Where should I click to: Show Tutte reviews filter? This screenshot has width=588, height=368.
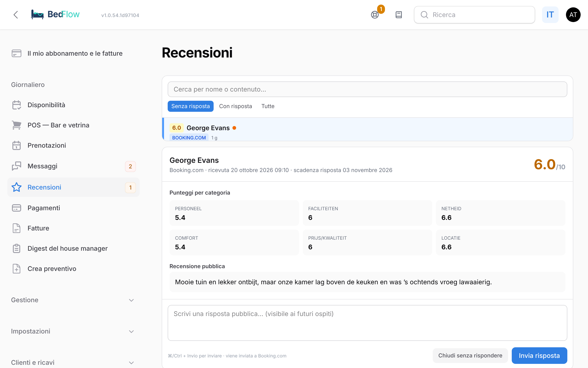(x=268, y=106)
